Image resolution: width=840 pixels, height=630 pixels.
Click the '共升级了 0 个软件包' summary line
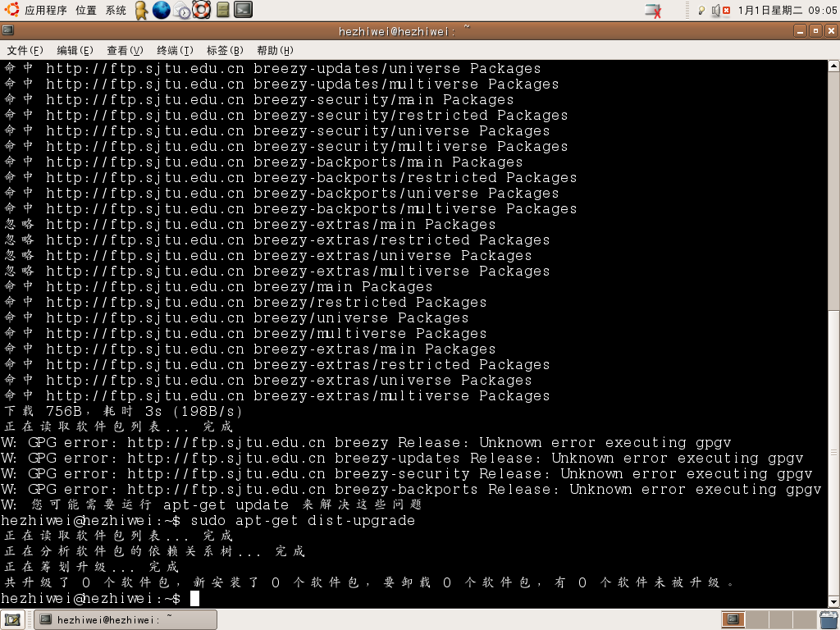pos(370,582)
